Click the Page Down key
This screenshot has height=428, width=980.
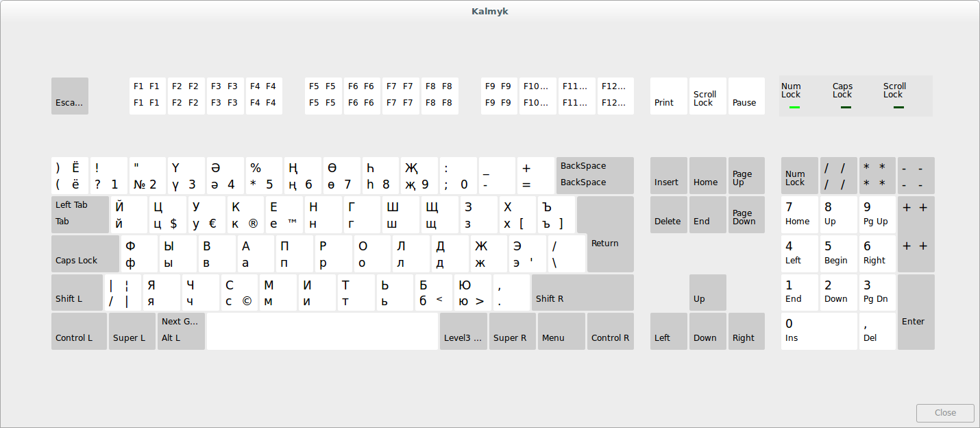point(746,215)
